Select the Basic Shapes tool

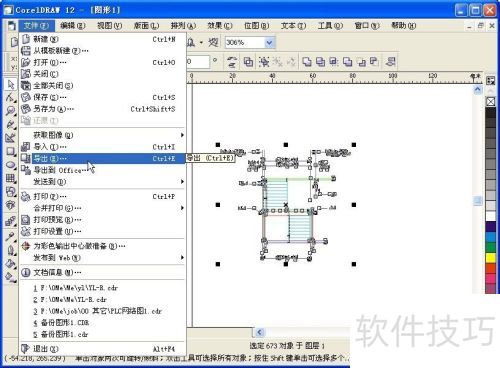(x=10, y=192)
